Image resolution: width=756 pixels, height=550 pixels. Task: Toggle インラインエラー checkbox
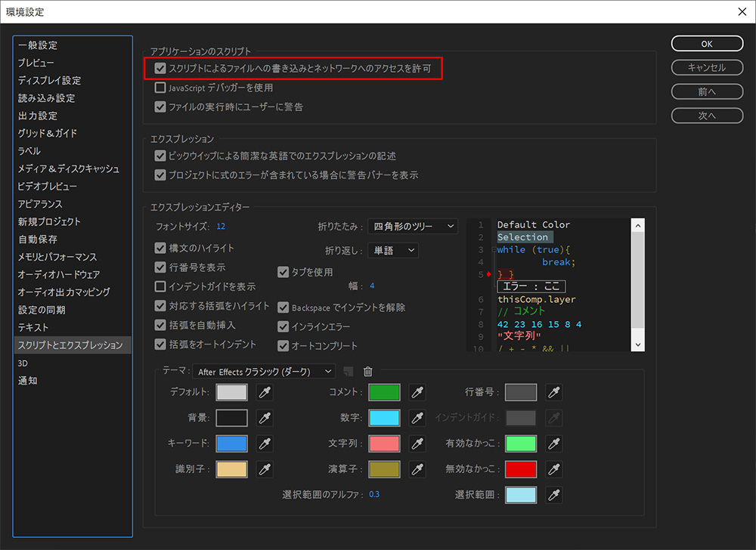tap(283, 326)
